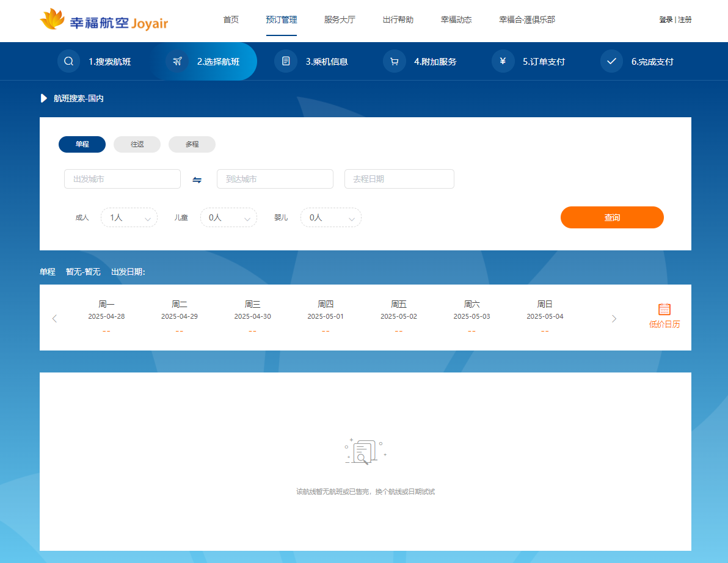
Task: Click step 3.乘机信息 label
Action: tap(327, 62)
